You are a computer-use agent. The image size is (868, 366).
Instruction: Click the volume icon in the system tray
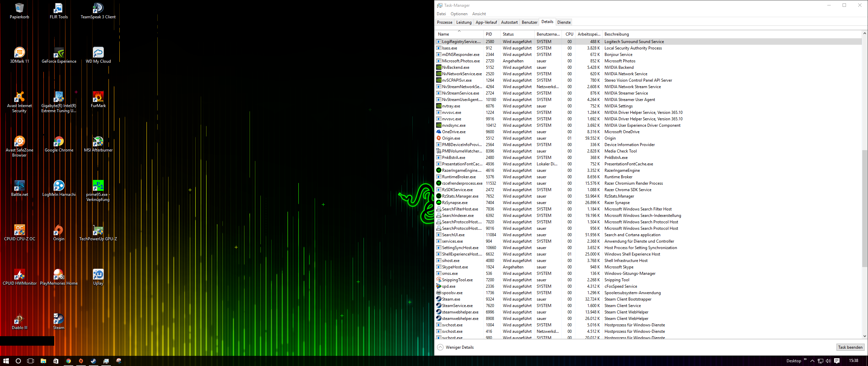tap(828, 361)
